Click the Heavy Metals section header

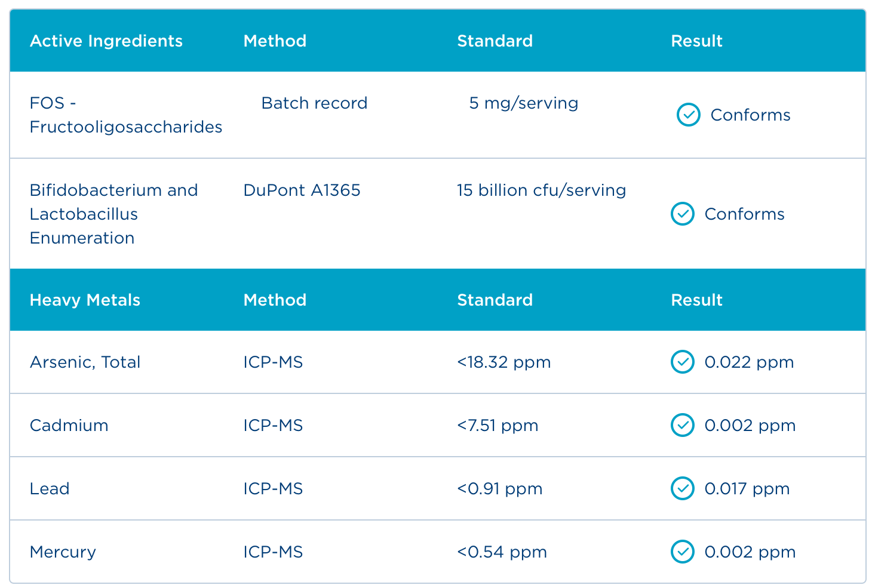click(x=85, y=300)
